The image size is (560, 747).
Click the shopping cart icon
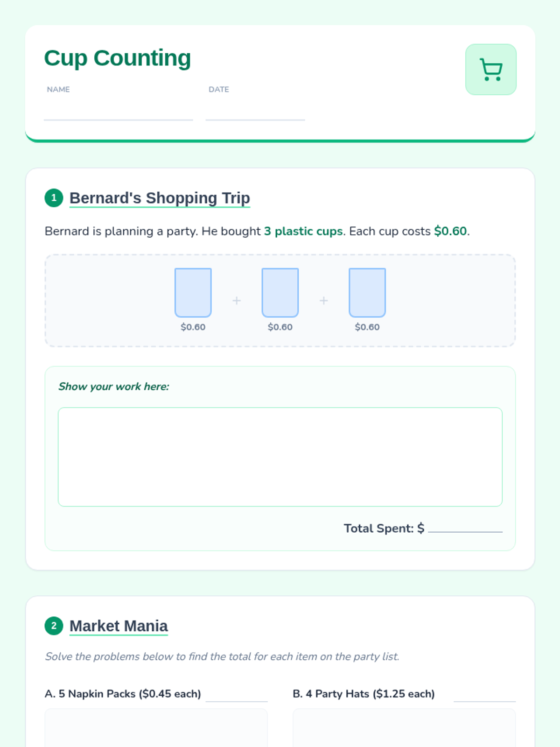click(x=490, y=70)
